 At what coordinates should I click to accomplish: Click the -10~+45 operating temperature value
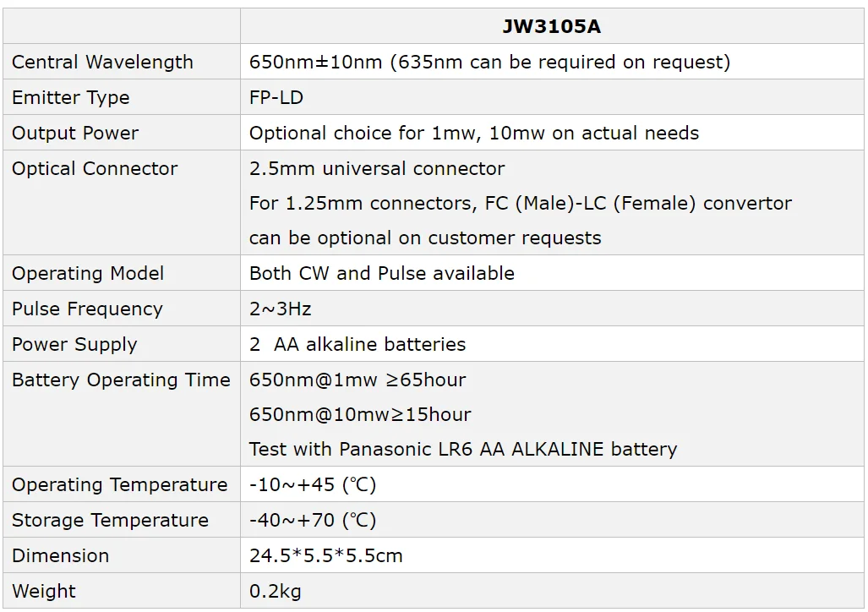click(313, 484)
